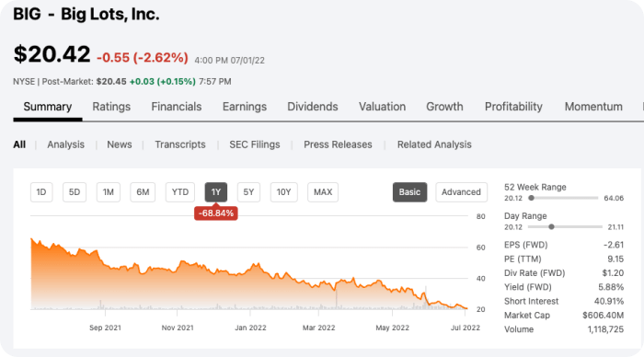
Task: Click the 52 Week Range slider marker
Action: tap(532, 198)
